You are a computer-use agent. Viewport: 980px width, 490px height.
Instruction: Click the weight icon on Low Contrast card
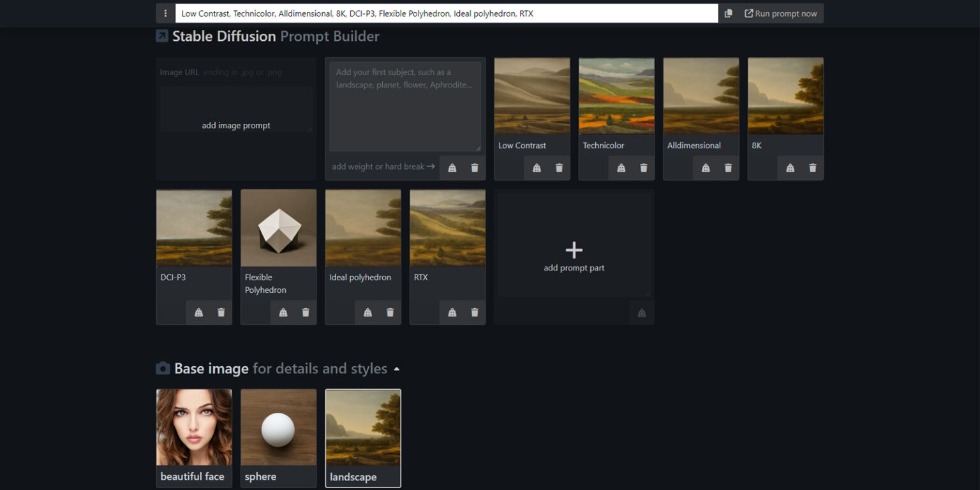click(x=537, y=168)
